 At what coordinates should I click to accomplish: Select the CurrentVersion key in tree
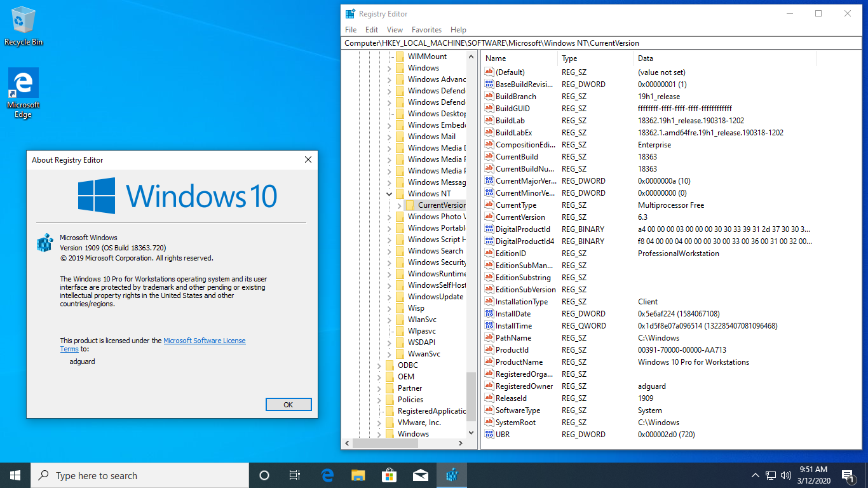441,205
